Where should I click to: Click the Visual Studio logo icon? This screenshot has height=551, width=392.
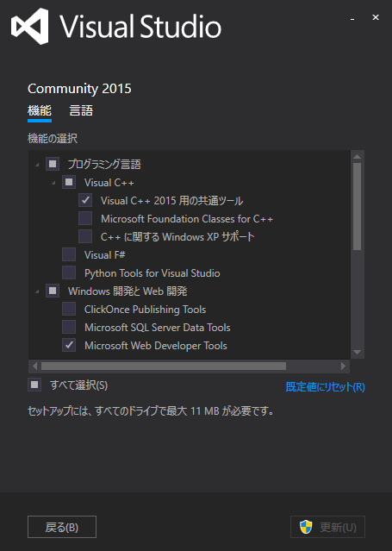click(29, 27)
